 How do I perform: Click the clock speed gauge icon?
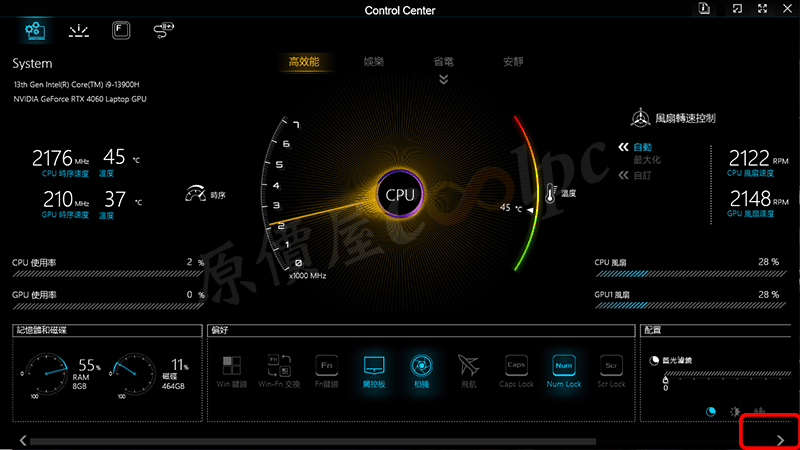[195, 194]
